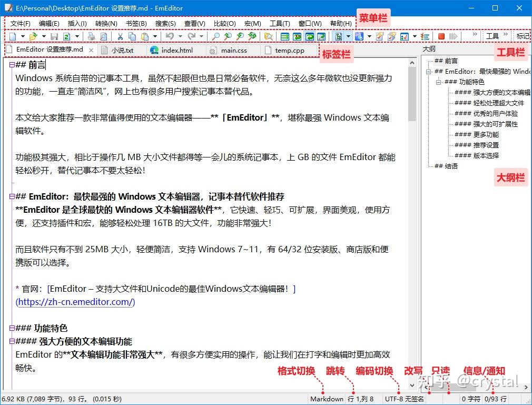The width and height of the screenshot is (532, 405).
Task: Click the outline plugin icon in the toolbar
Action: (339, 36)
